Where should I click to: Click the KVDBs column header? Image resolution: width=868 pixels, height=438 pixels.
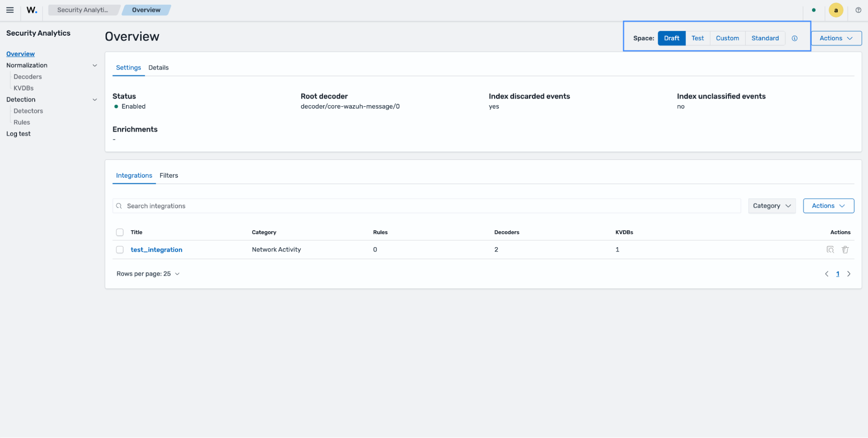tap(624, 232)
